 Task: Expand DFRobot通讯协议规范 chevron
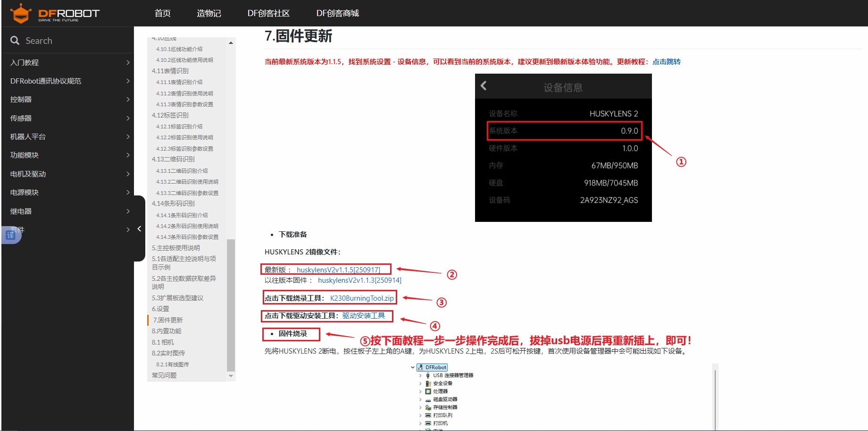pyautogui.click(x=128, y=81)
